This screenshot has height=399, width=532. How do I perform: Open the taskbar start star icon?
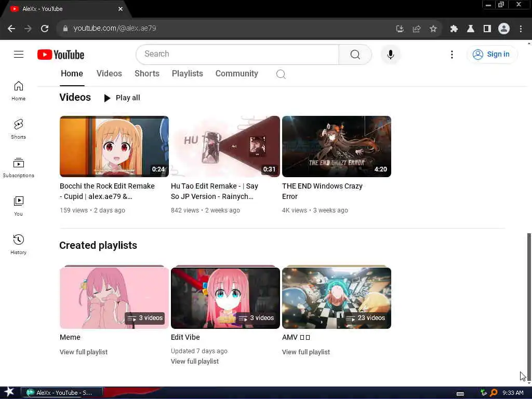click(9, 392)
